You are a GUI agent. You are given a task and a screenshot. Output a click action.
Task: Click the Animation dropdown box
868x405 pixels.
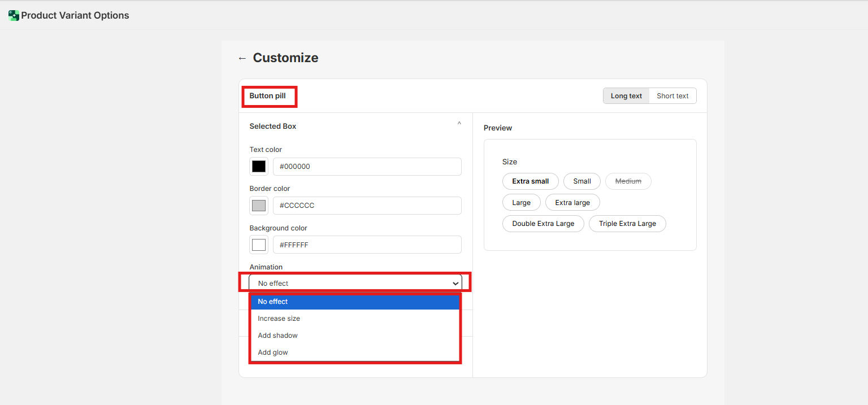coord(355,283)
